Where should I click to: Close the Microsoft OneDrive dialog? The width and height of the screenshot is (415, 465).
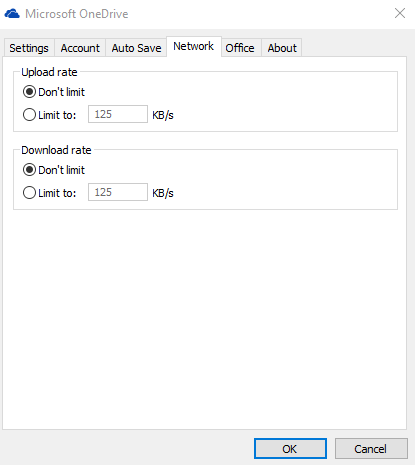tap(400, 13)
